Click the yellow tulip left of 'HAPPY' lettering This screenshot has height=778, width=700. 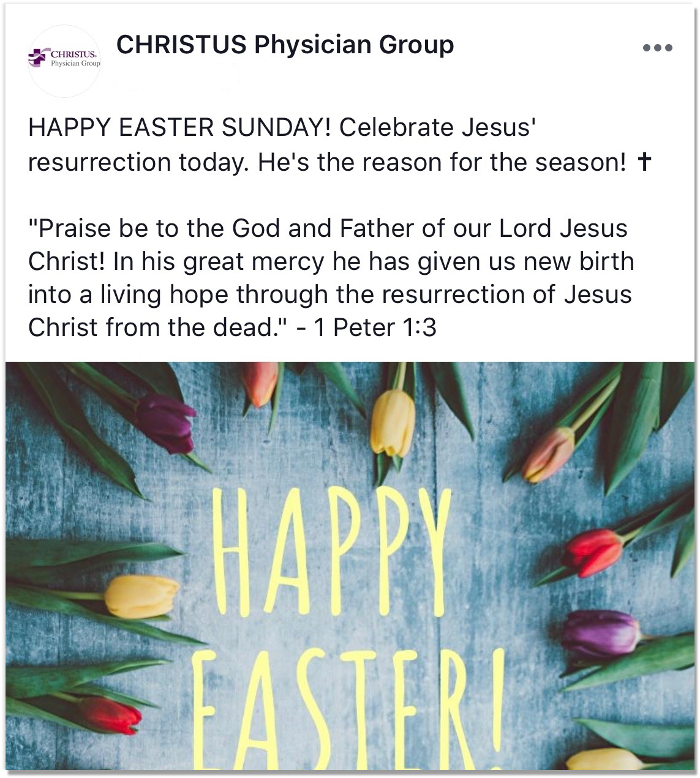click(x=141, y=596)
